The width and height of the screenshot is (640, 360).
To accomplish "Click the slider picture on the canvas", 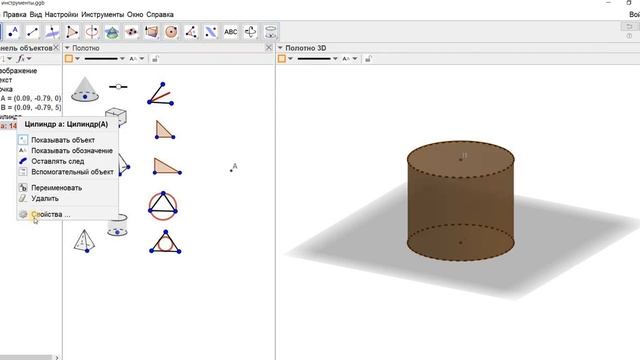I will 118,87.
